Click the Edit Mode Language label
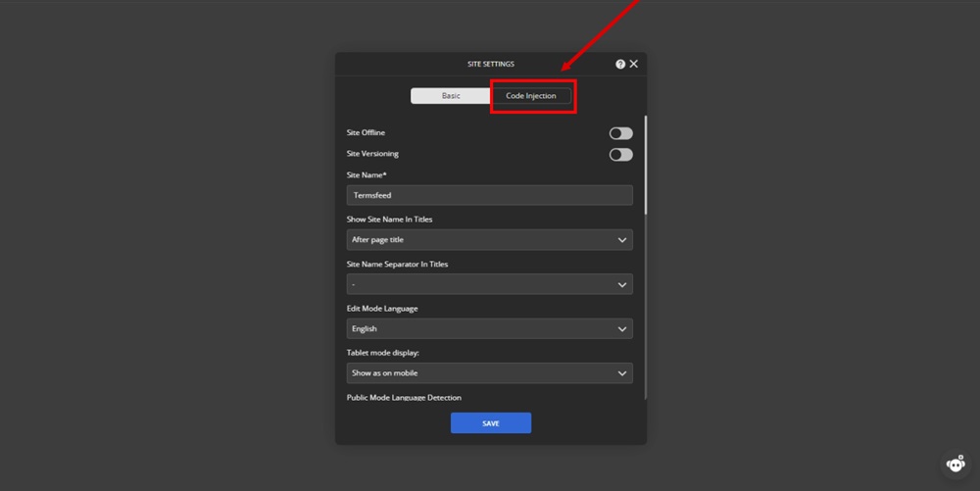This screenshot has width=980, height=491. pyautogui.click(x=382, y=309)
